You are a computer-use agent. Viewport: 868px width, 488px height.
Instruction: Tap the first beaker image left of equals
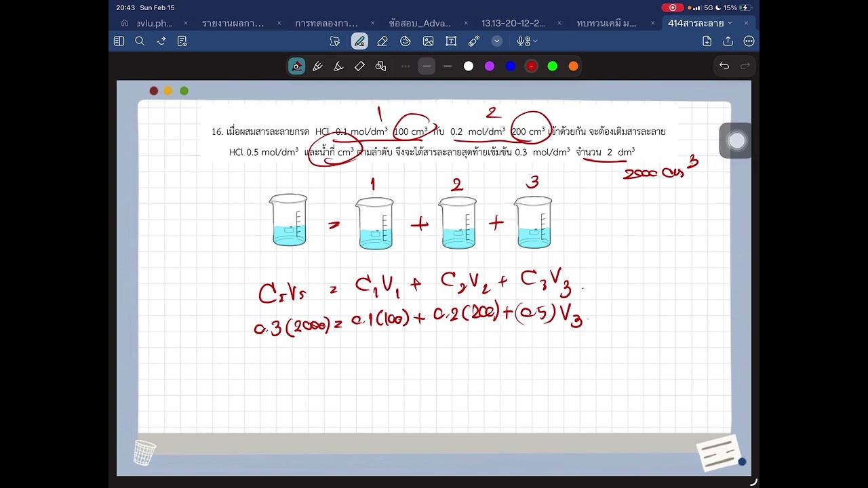click(288, 220)
